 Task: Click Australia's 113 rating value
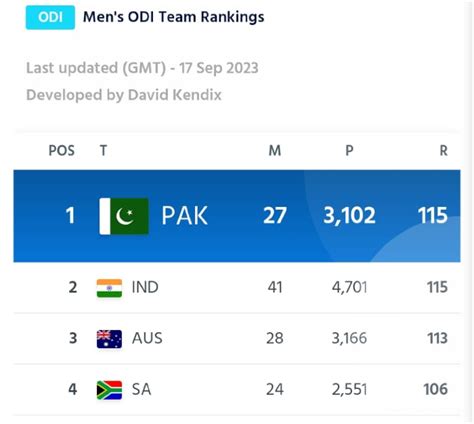pyautogui.click(x=437, y=338)
